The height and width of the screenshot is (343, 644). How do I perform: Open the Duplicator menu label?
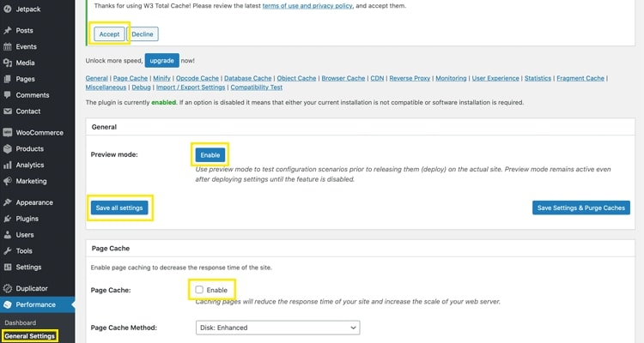point(32,288)
